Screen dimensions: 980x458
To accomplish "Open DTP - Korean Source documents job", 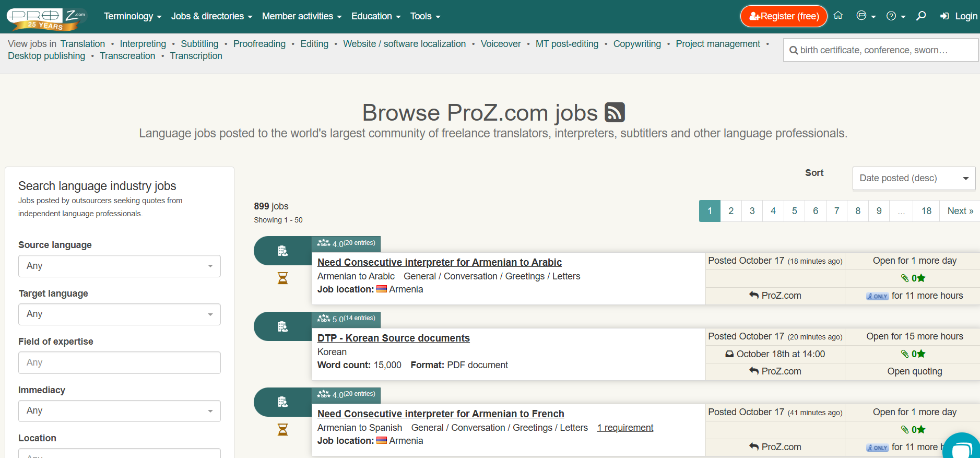I will click(394, 338).
